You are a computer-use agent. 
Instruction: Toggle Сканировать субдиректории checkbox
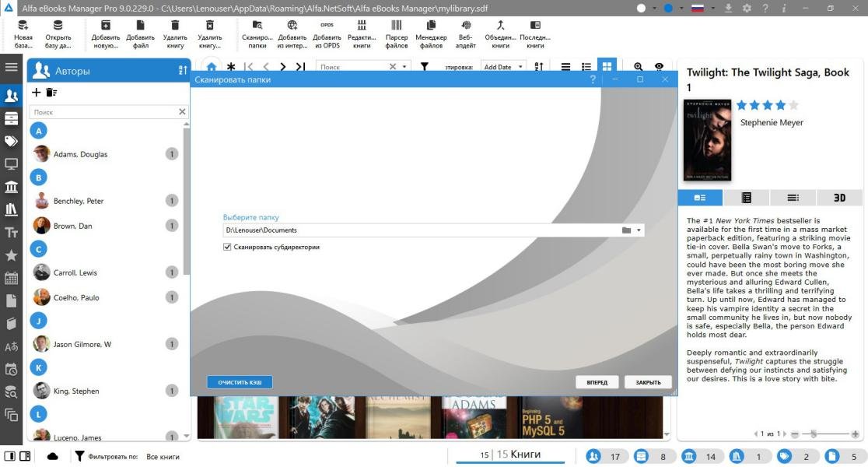tap(227, 247)
